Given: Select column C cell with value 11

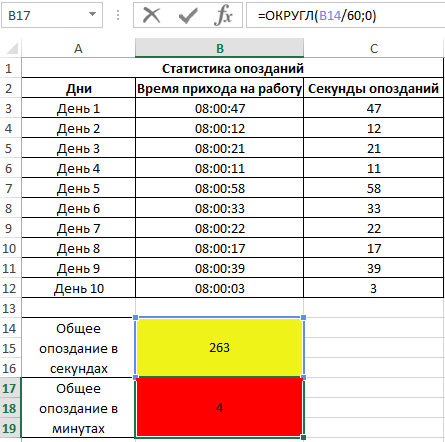Looking at the screenshot, I should 374,168.
